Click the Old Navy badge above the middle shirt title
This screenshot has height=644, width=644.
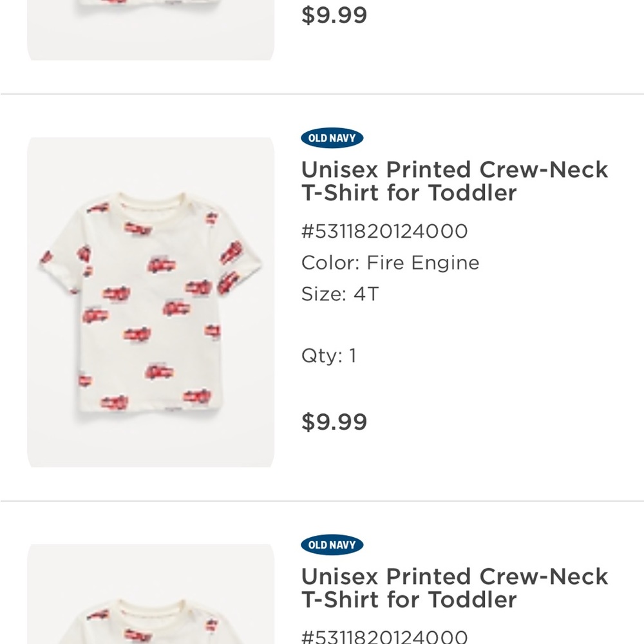pos(332,138)
